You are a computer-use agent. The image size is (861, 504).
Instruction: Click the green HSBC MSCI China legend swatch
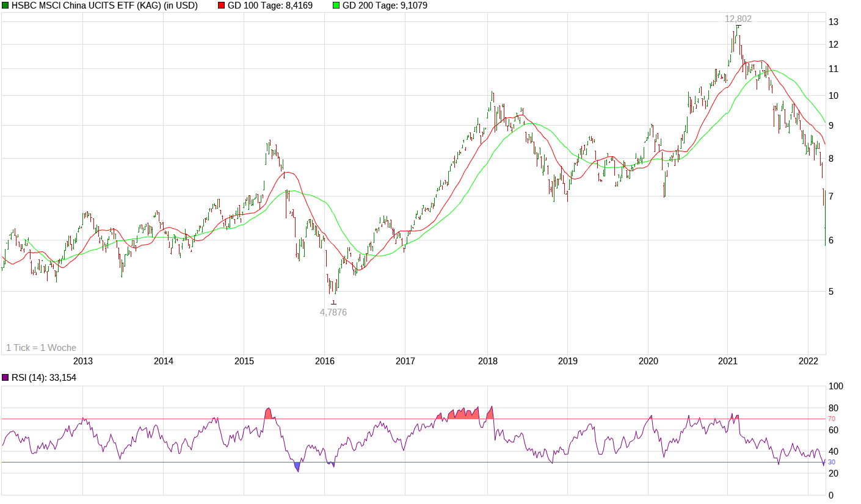click(x=5, y=5)
